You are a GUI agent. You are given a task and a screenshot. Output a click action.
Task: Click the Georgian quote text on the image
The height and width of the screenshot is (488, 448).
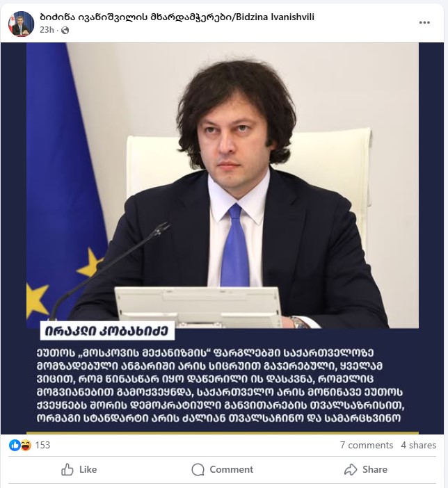[x=221, y=386]
